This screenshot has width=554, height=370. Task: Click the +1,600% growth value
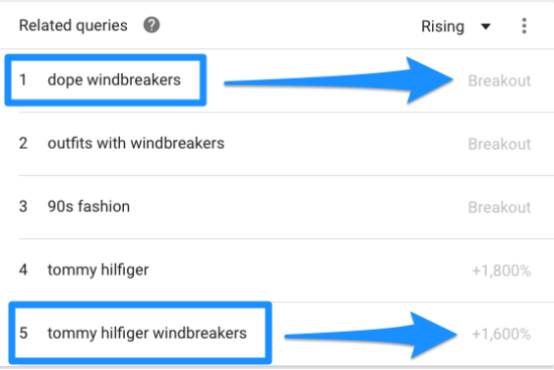click(501, 334)
